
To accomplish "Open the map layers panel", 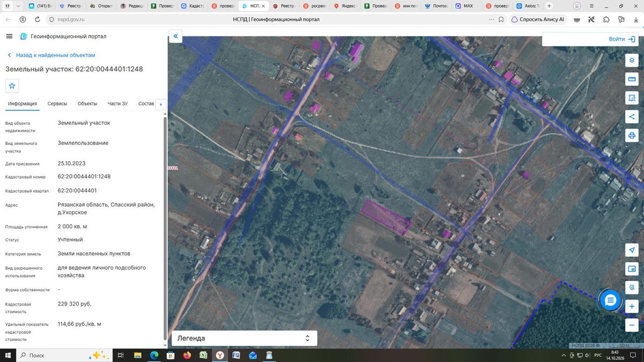I will (632, 60).
